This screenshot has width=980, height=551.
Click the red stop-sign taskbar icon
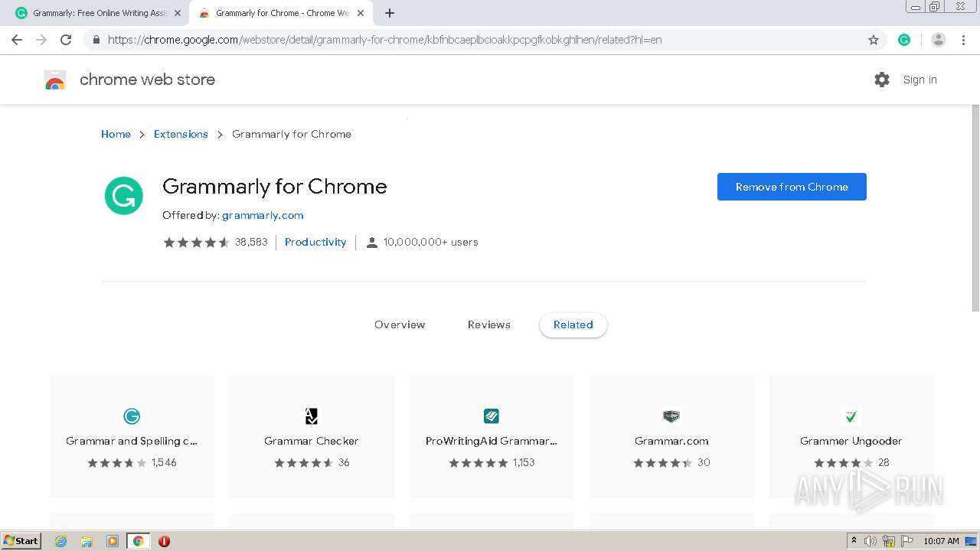(x=164, y=541)
